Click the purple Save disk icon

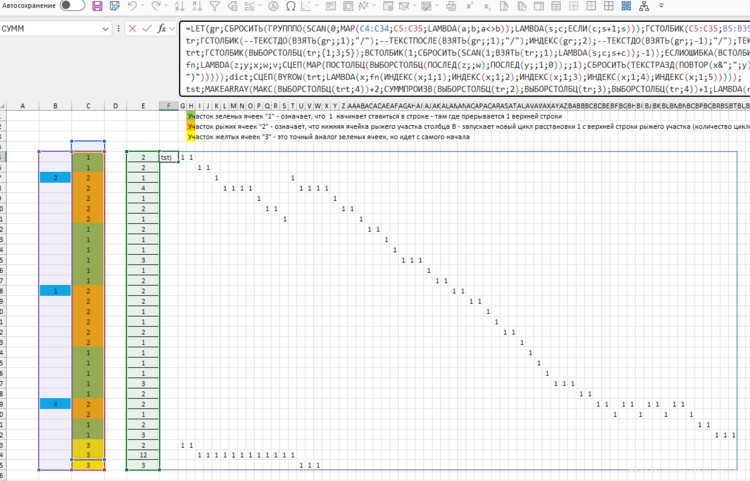pyautogui.click(x=97, y=6)
